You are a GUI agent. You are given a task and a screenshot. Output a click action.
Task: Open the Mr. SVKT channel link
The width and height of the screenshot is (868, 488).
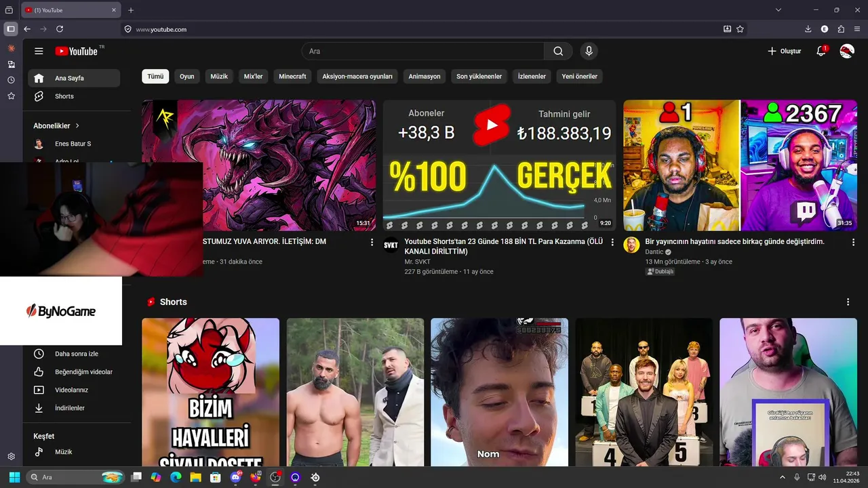pos(417,262)
